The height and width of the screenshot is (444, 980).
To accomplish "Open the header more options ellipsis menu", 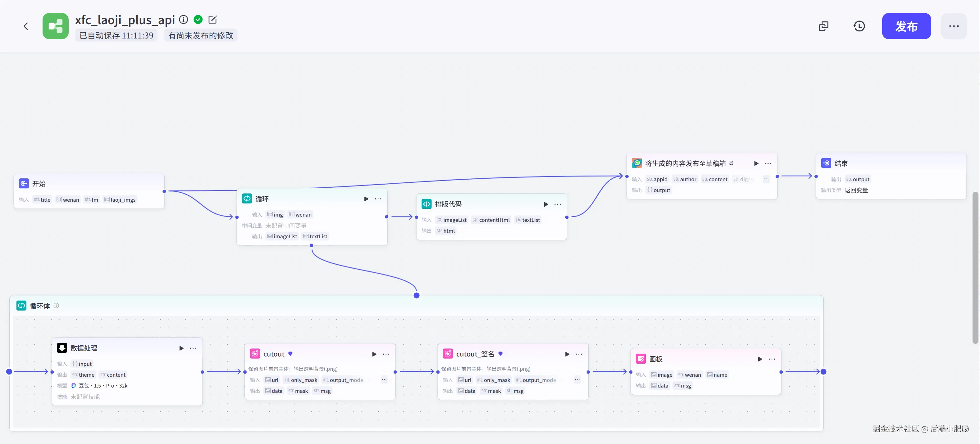I will (x=953, y=26).
